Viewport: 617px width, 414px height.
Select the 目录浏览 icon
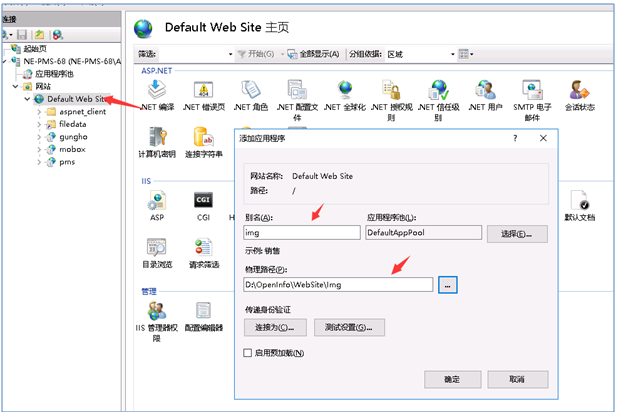(x=158, y=247)
